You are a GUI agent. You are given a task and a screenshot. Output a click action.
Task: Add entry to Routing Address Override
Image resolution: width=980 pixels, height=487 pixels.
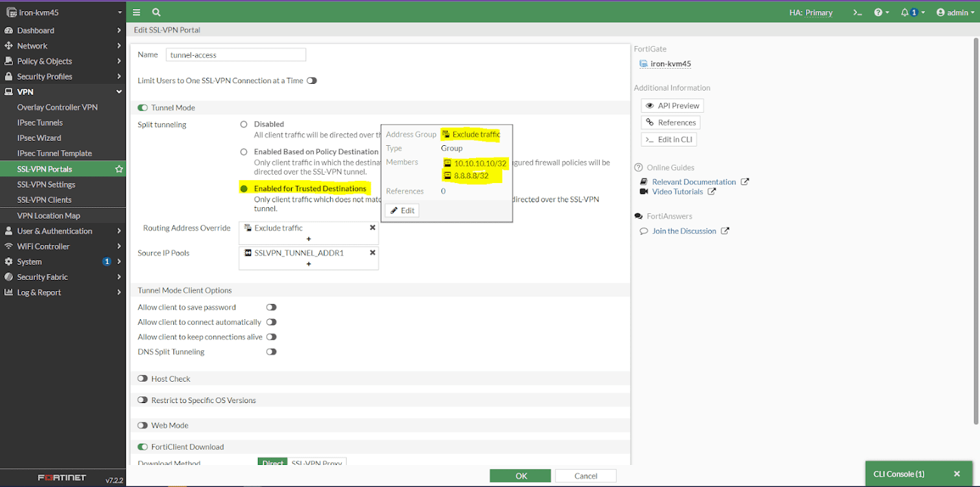pyautogui.click(x=309, y=239)
